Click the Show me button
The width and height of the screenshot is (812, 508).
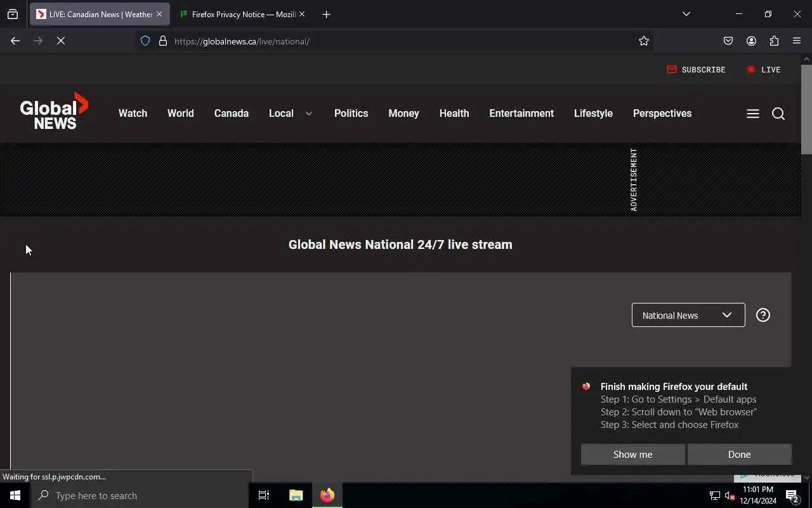coord(632,454)
